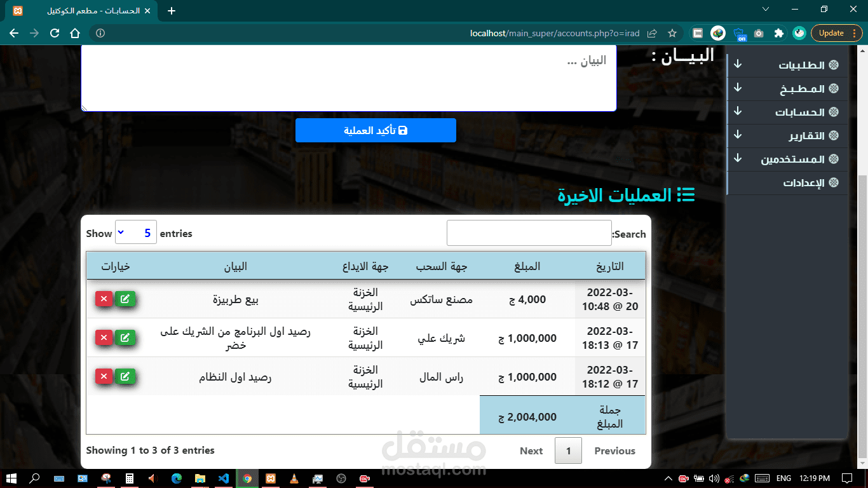Delete the بيع طربيزة transaction row
The image size is (868, 488).
(104, 299)
